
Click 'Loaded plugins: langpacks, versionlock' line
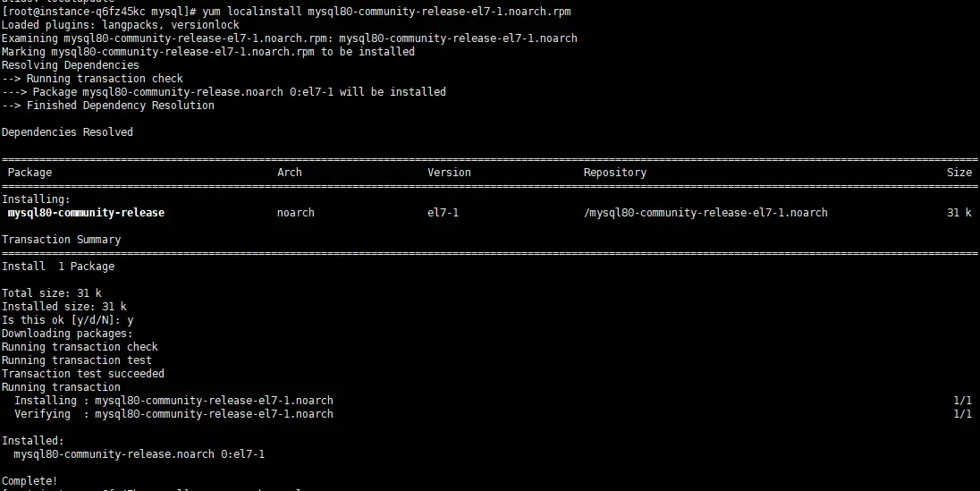(121, 25)
